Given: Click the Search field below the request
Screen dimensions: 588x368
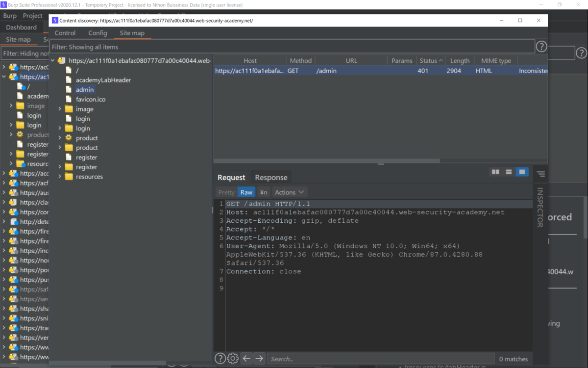Looking at the screenshot, I should point(381,359).
